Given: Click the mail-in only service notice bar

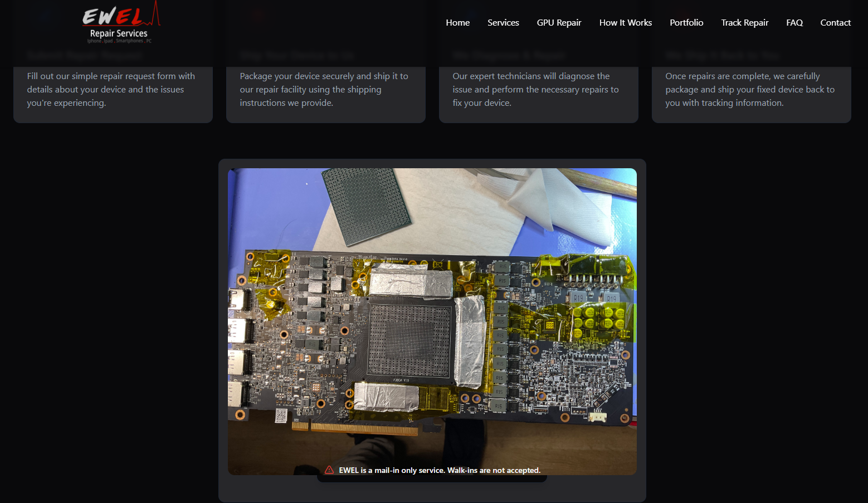Looking at the screenshot, I should [x=432, y=470].
